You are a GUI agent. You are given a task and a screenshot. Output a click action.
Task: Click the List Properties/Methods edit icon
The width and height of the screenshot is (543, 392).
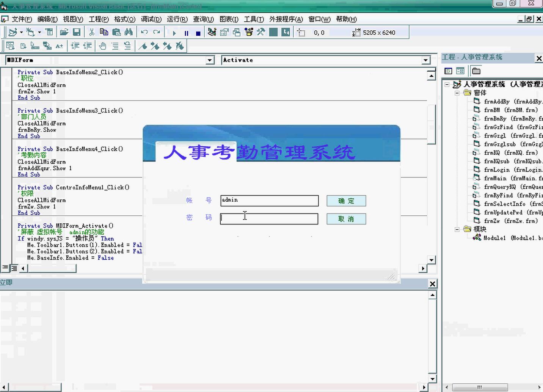(x=10, y=46)
